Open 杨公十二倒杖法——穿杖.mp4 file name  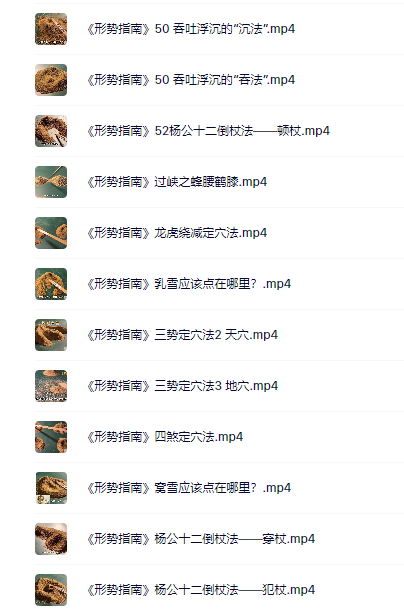[201, 539]
